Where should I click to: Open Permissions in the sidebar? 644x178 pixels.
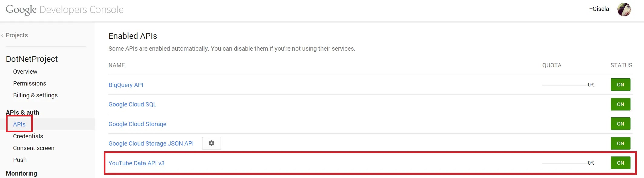pos(29,83)
